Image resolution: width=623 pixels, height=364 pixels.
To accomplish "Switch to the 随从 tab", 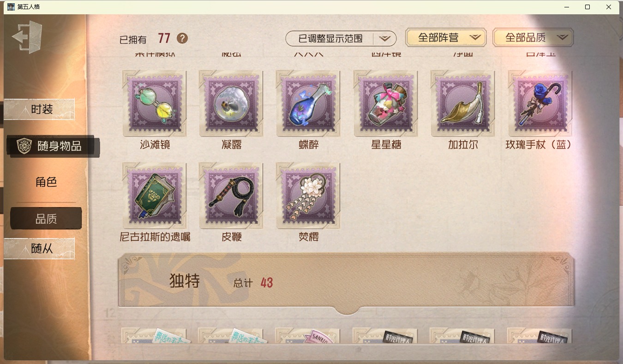I will [40, 249].
